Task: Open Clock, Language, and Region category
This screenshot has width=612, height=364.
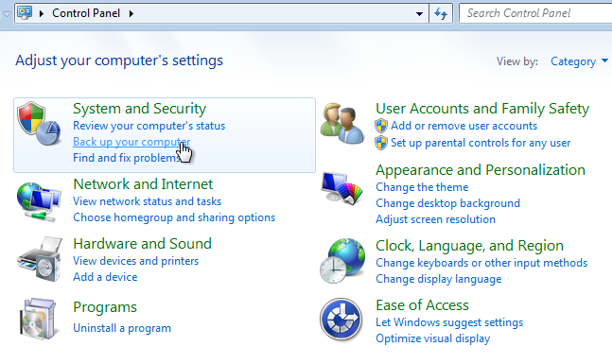Action: (469, 246)
